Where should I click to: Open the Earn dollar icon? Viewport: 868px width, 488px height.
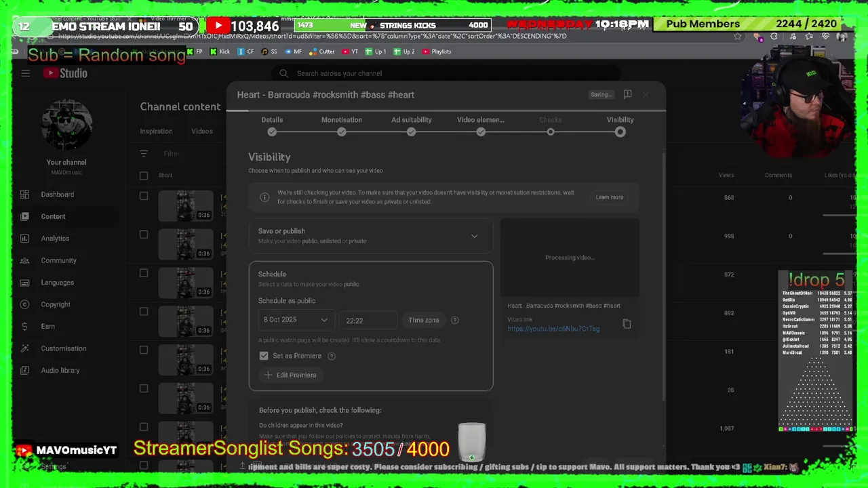(x=25, y=326)
